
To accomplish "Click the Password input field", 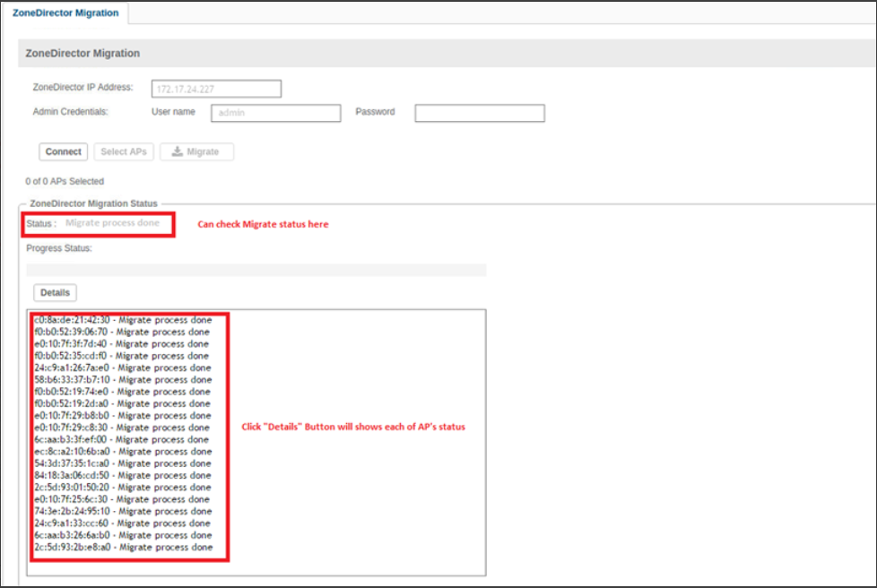I will (480, 113).
